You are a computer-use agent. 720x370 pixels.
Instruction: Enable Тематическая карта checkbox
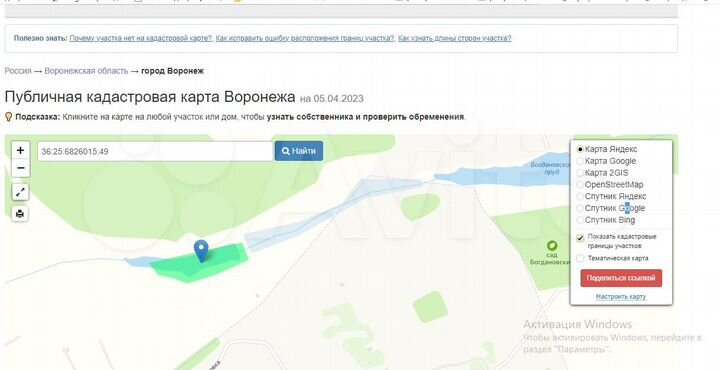(x=580, y=258)
